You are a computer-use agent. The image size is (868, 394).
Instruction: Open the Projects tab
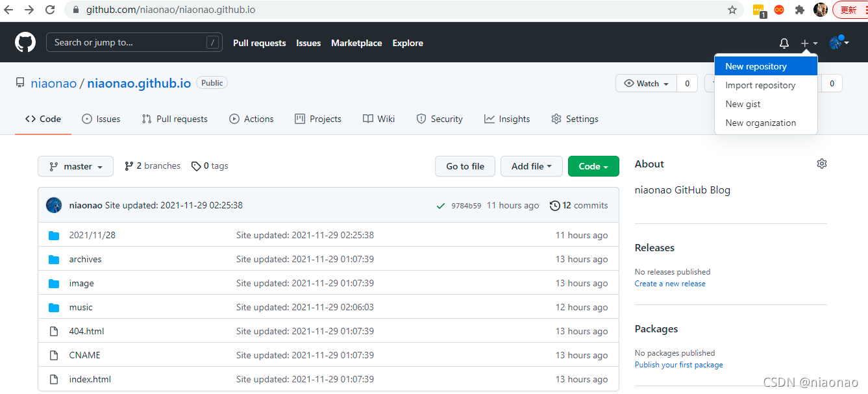(x=318, y=119)
